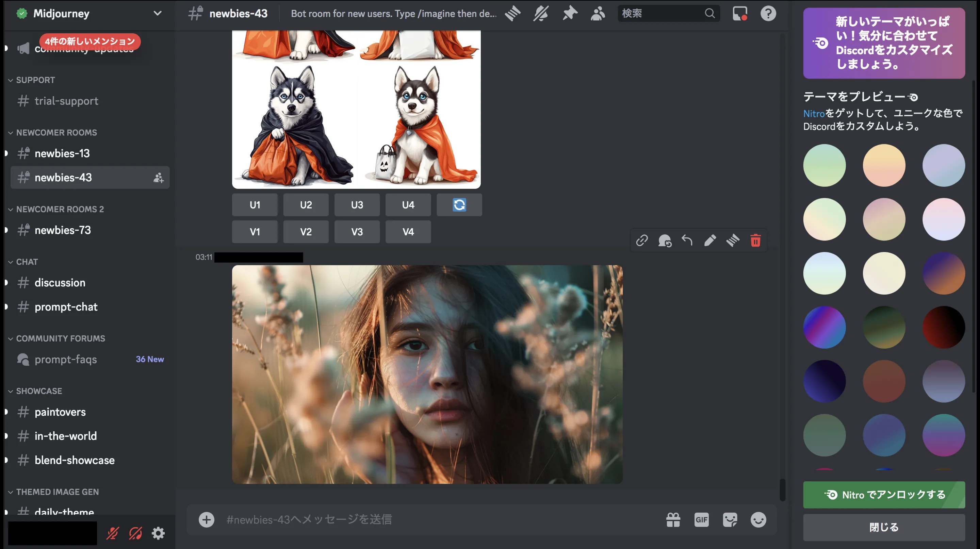Open attachment plus icon in message bar

[x=207, y=520]
